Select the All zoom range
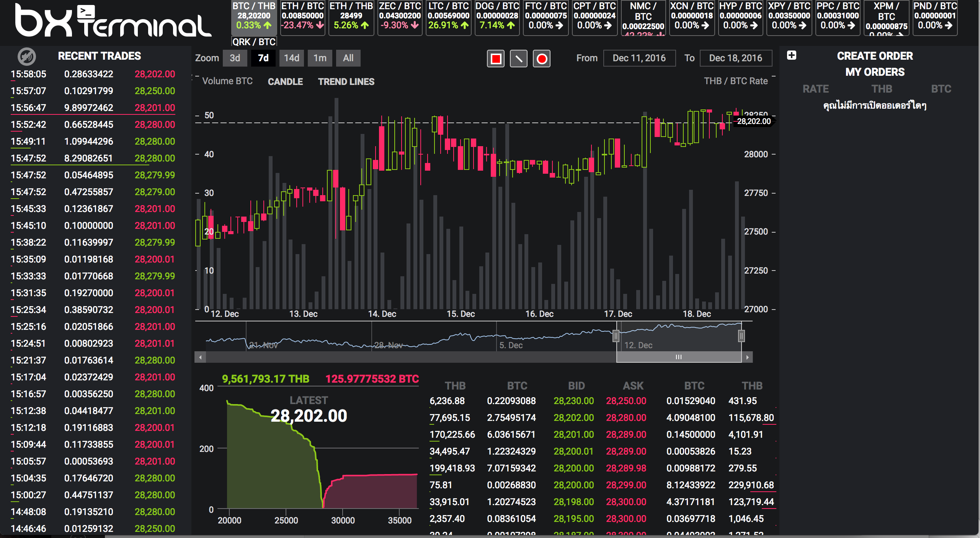 (x=348, y=58)
